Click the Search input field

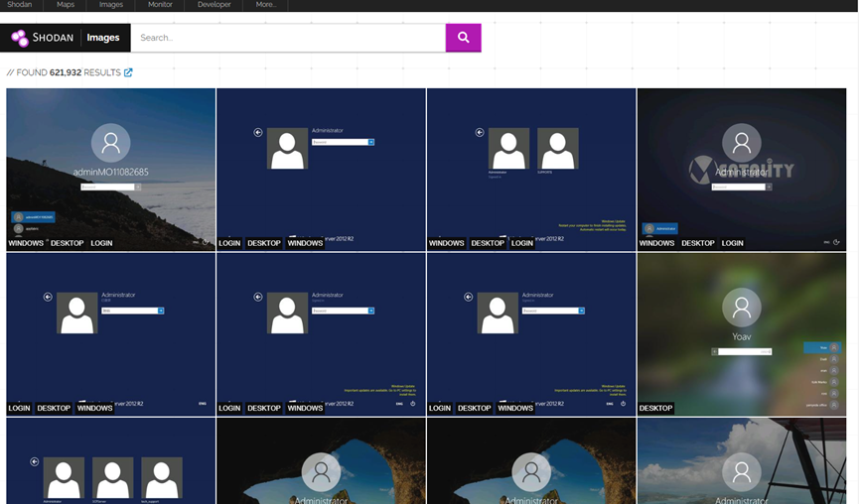288,38
